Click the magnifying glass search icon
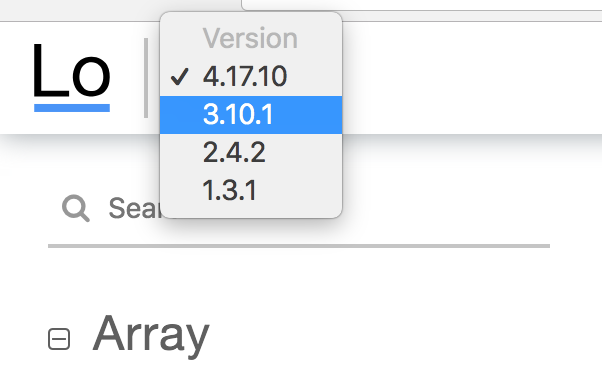Viewport: 602px width, 382px height. point(76,208)
